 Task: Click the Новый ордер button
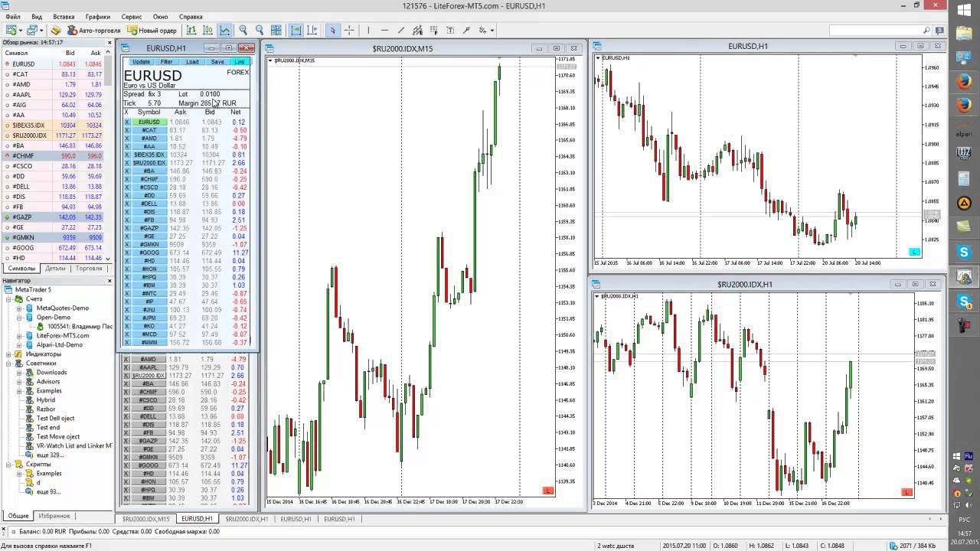[x=152, y=30]
